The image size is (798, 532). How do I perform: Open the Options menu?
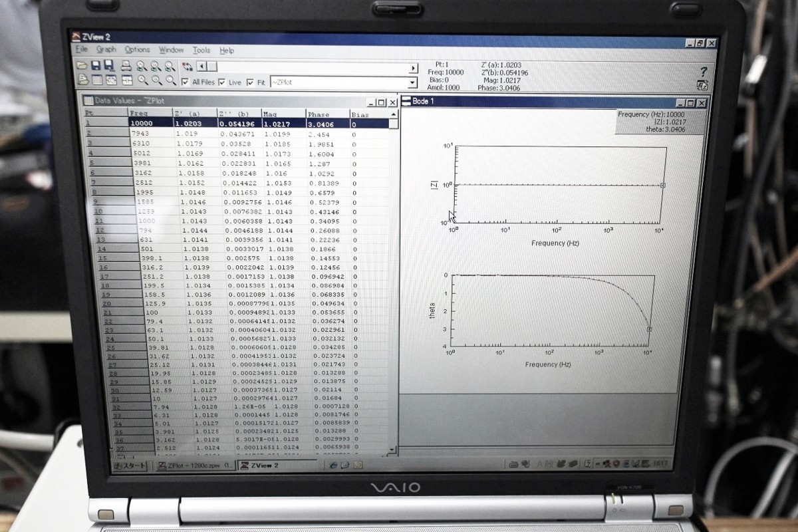click(138, 50)
